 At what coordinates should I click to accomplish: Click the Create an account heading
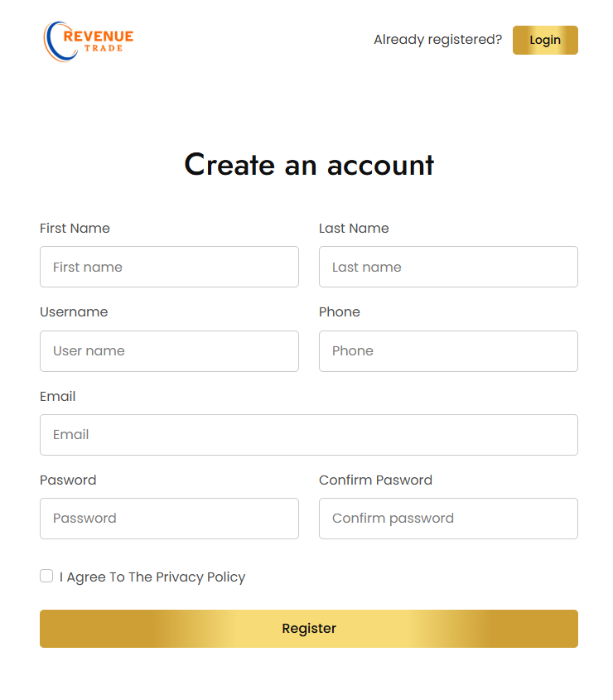click(308, 165)
